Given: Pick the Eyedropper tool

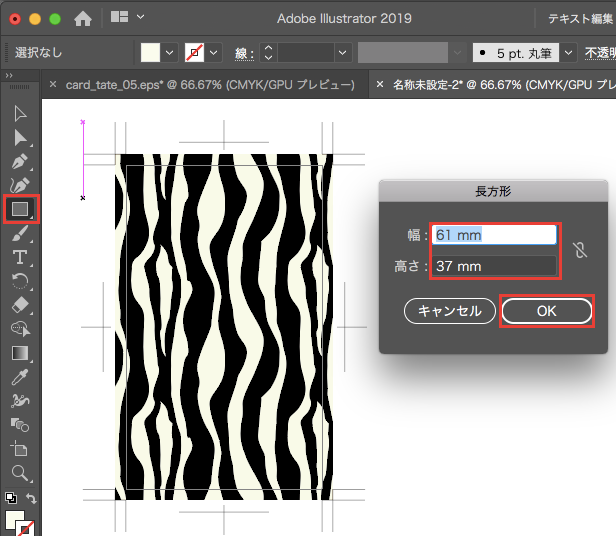Looking at the screenshot, I should click(x=20, y=377).
